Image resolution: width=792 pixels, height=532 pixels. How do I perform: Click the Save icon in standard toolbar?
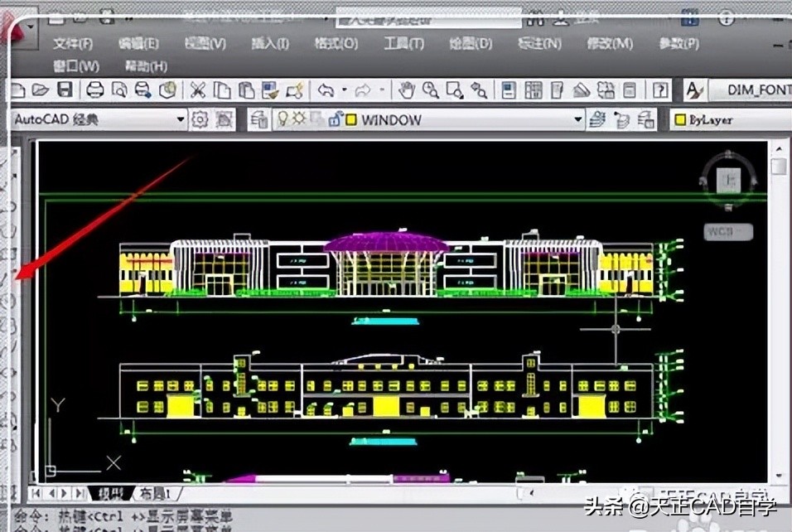point(63,89)
